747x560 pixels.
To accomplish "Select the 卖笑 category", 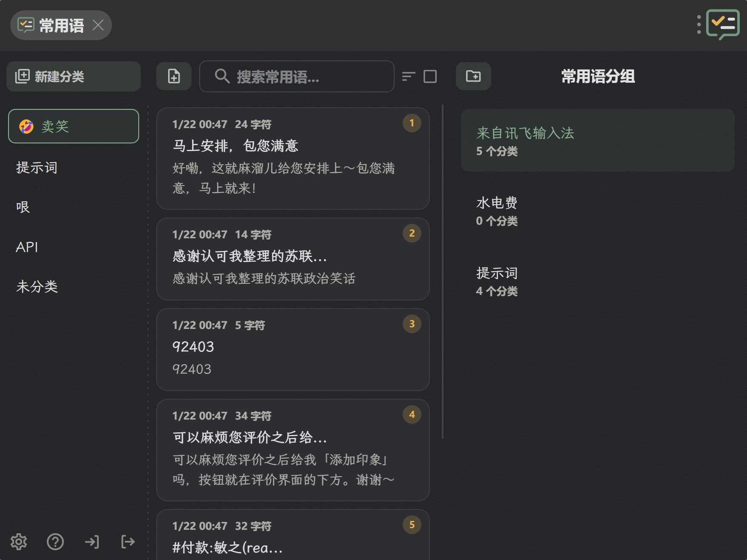I will point(74,126).
